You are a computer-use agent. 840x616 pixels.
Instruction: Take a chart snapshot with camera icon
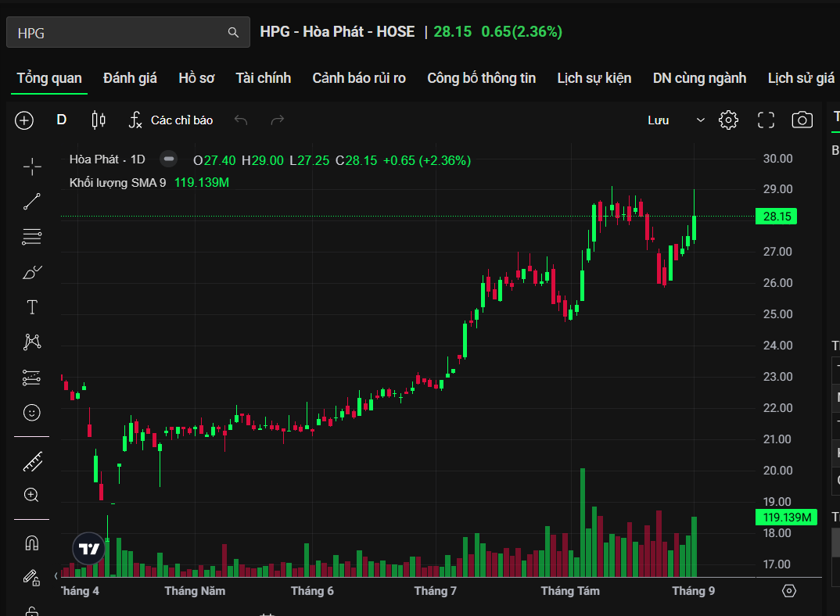point(802,120)
